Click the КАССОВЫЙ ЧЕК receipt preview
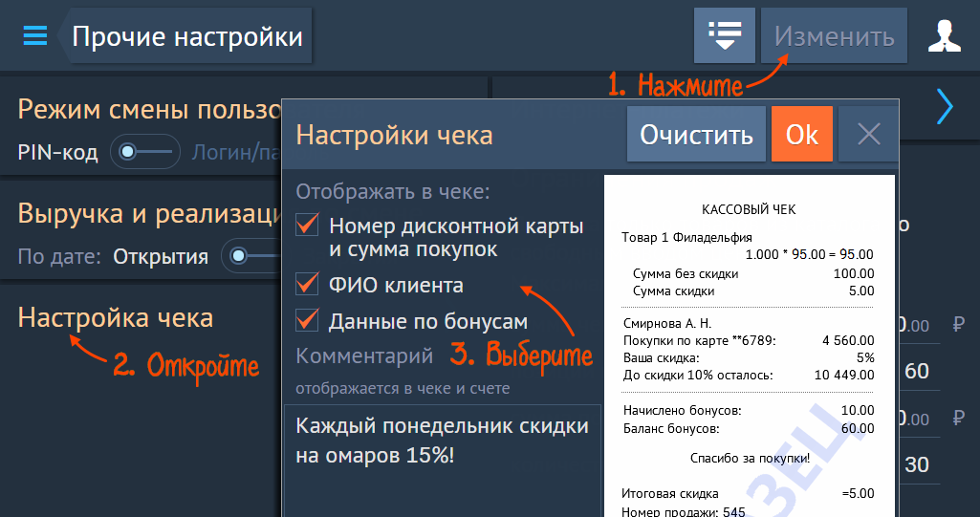 749,344
